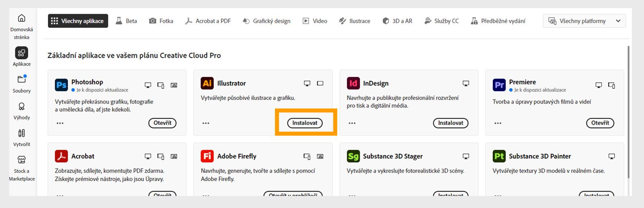Click Photoshop desktop platform icon
Viewport: 644px width, 208px height.
pyautogui.click(x=148, y=85)
